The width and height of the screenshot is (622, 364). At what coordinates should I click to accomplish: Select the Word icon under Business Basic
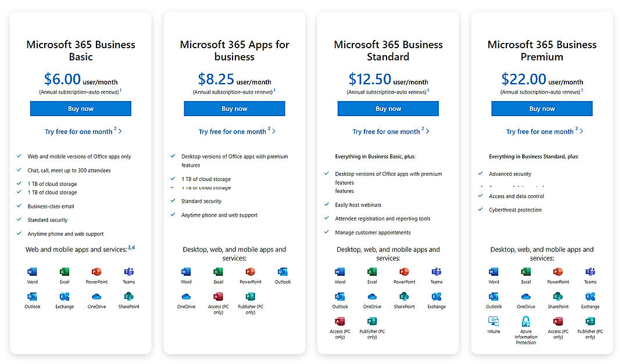pyautogui.click(x=32, y=272)
